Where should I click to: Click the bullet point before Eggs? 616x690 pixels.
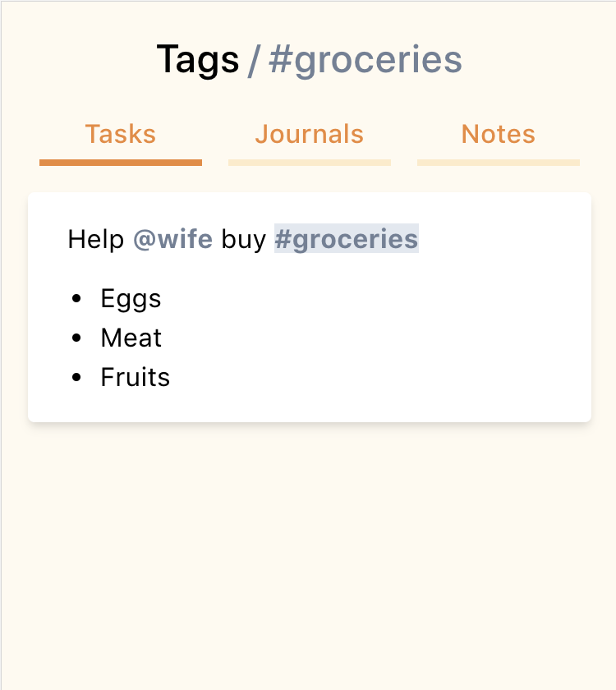[77, 298]
